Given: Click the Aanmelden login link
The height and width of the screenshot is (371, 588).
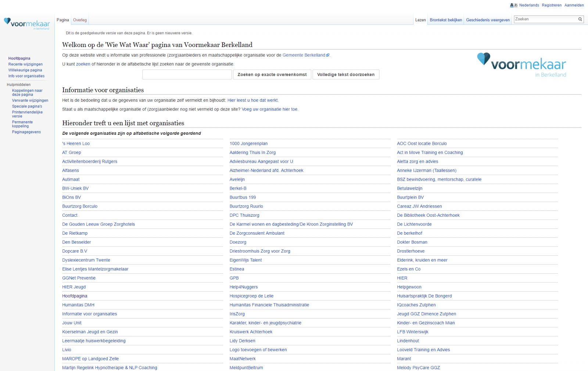Looking at the screenshot, I should [574, 5].
